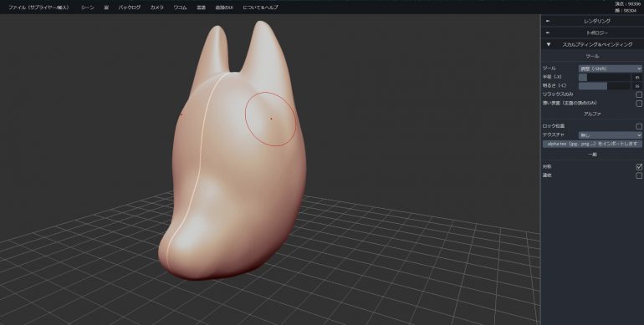The height and width of the screenshot is (325, 644).
Task: Click the radius numeric value field
Action: click(x=637, y=77)
